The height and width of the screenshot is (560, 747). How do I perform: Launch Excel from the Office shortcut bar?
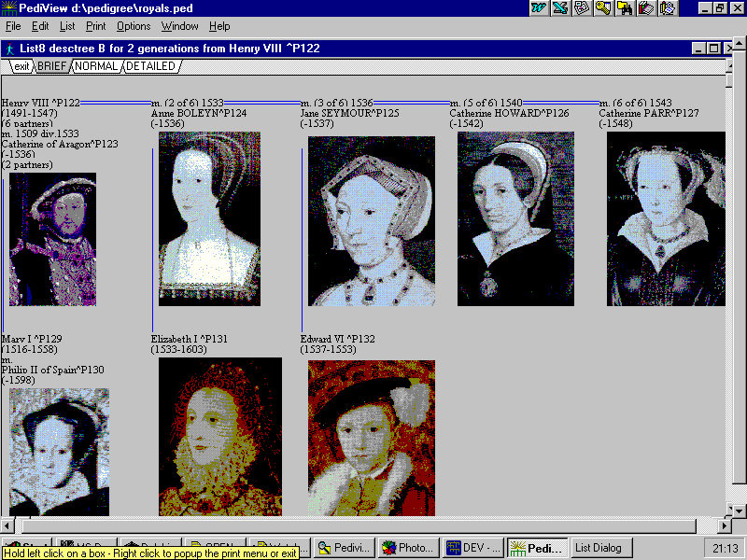(x=560, y=8)
